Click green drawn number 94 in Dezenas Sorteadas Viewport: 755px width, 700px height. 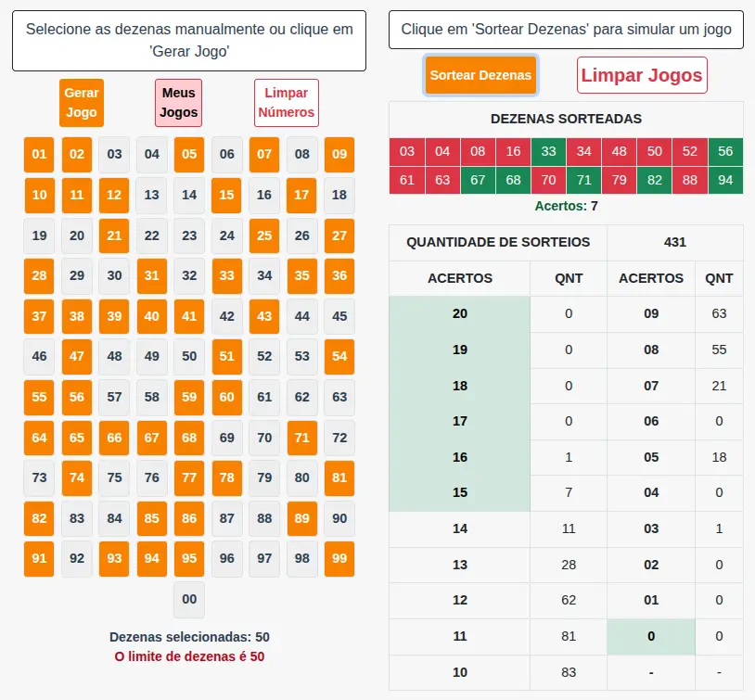[725, 180]
